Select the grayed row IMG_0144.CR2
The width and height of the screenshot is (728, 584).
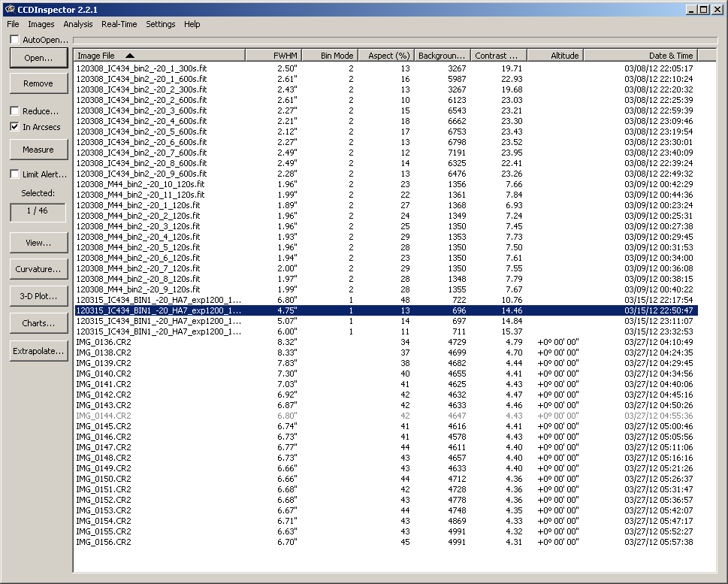386,416
